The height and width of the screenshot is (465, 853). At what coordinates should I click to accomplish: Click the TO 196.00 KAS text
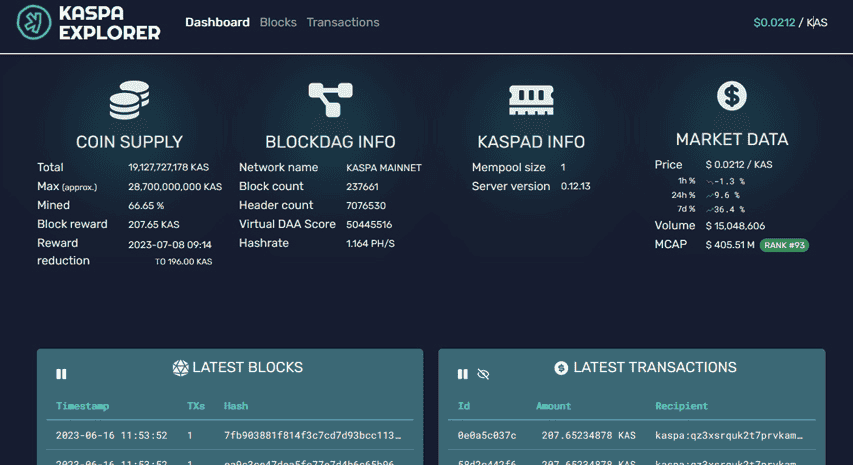[183, 262]
